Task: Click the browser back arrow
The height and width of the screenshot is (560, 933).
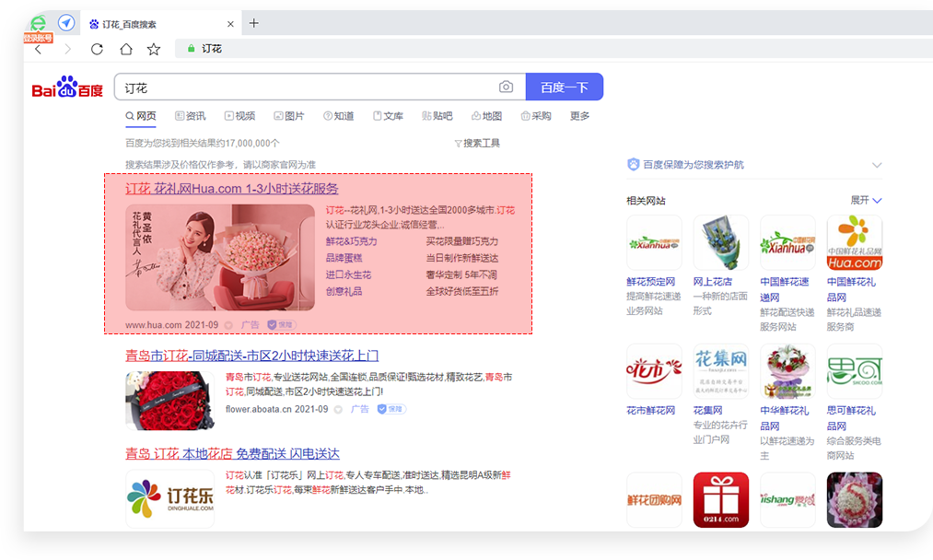Action: (38, 50)
